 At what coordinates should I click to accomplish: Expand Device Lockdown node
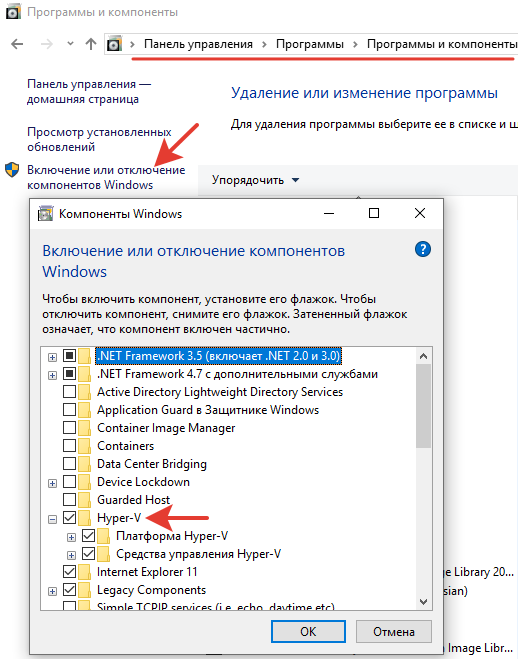coord(52,483)
